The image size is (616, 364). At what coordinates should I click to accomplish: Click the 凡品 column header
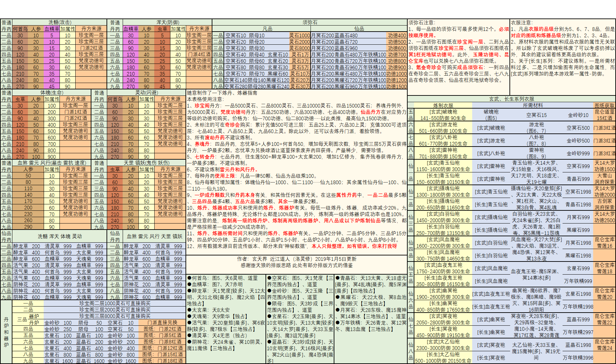pyautogui.click(x=267, y=29)
